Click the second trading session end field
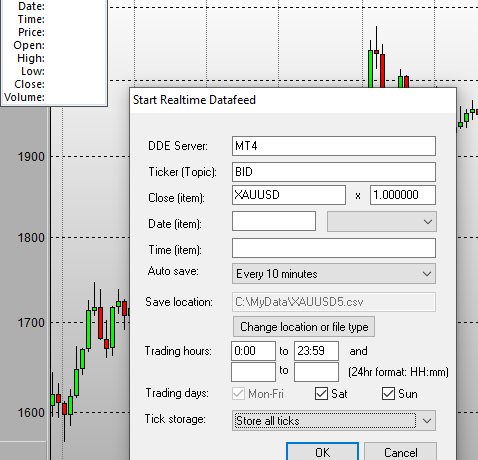This screenshot has height=460, width=478. coord(316,372)
